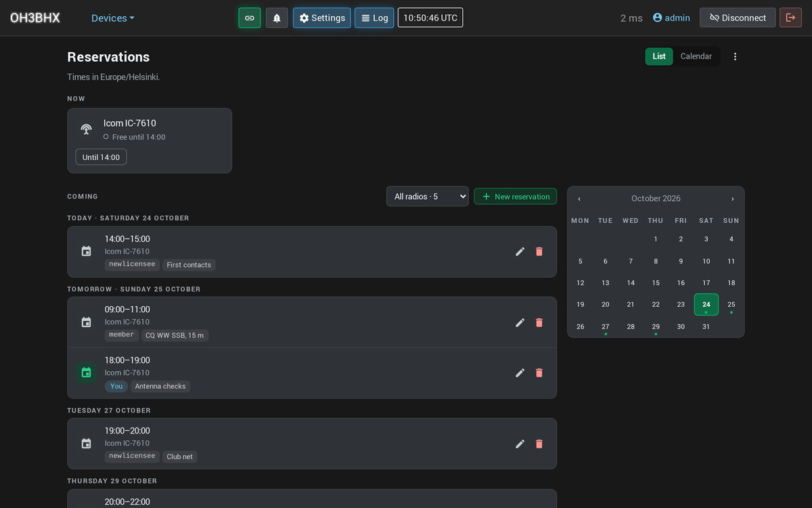Open the notifications bell

point(277,18)
